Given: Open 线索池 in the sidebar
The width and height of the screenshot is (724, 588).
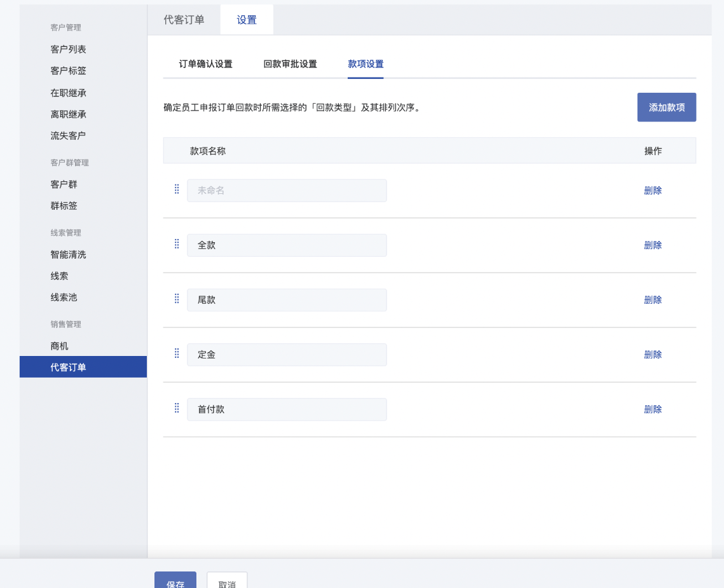Looking at the screenshot, I should click(x=64, y=297).
